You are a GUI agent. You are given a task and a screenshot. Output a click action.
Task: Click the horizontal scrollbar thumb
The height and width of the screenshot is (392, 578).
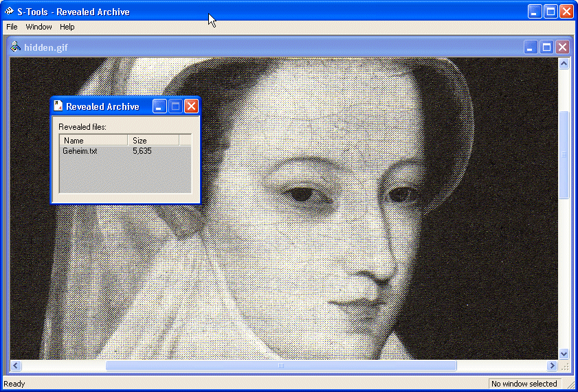click(281, 365)
